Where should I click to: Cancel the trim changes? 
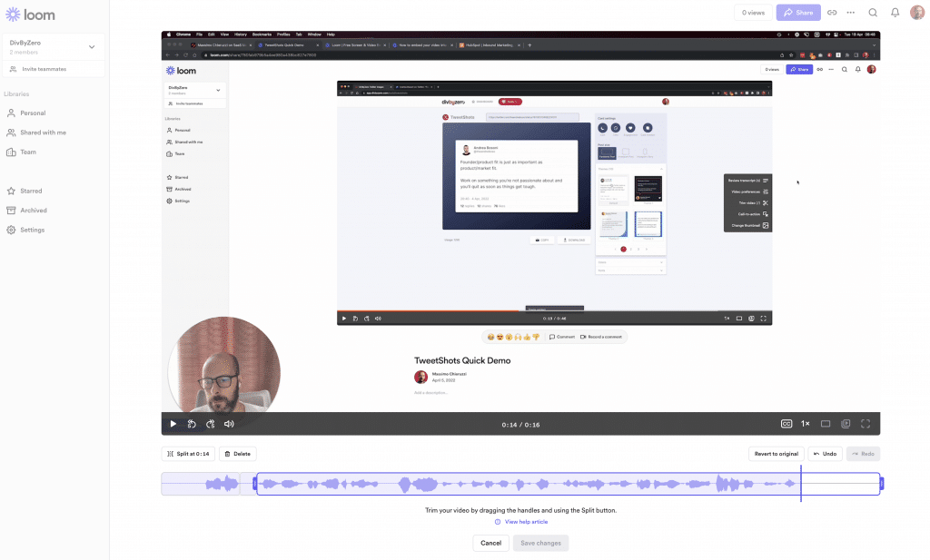click(491, 544)
